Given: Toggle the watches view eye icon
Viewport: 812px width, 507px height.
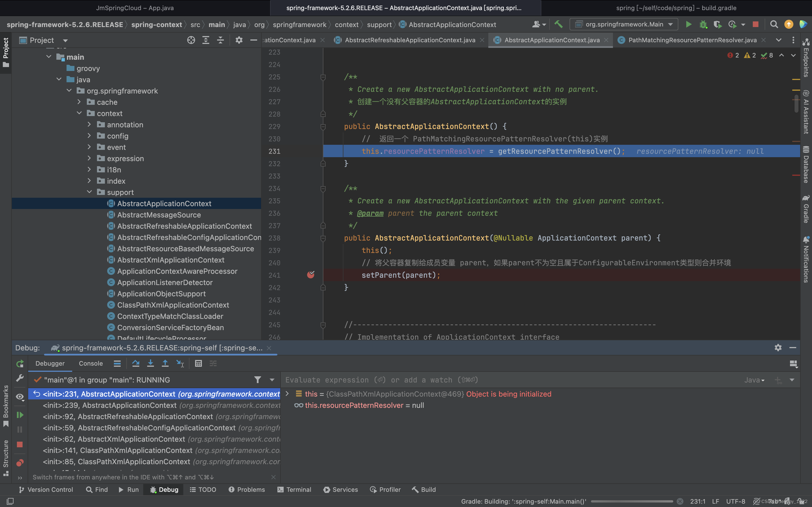Looking at the screenshot, I should 20,397.
